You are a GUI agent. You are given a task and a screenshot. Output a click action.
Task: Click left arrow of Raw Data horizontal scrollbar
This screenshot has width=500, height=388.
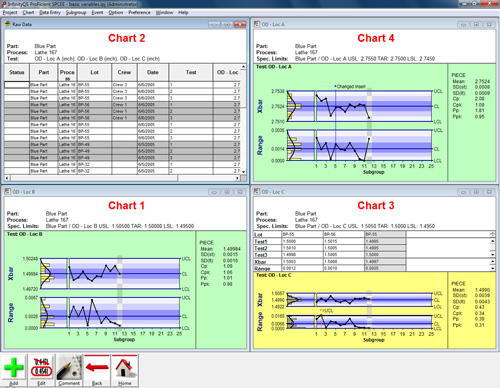(7, 178)
